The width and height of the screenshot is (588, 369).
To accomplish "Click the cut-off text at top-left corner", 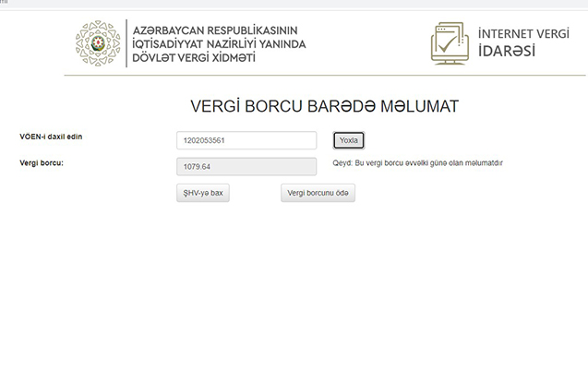I will 3,3.
